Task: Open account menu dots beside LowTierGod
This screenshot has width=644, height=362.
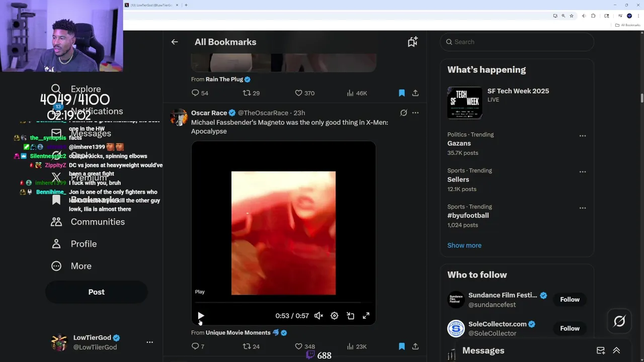Action: 149,342
